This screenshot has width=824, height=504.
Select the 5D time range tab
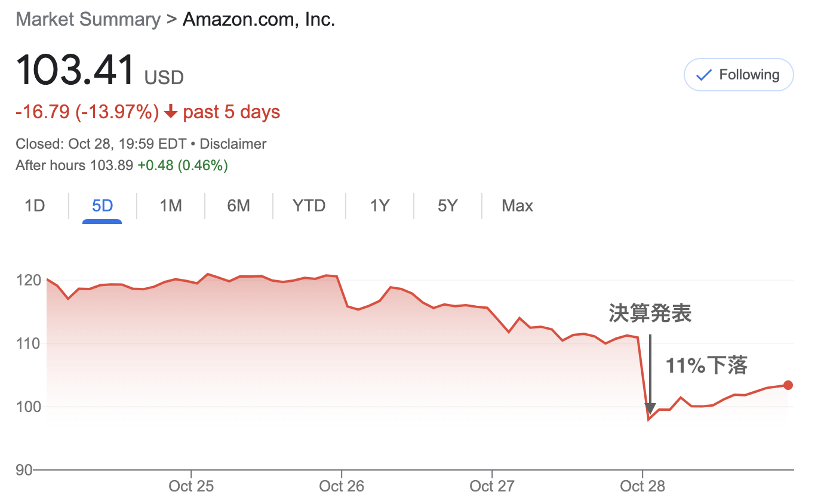click(x=102, y=206)
